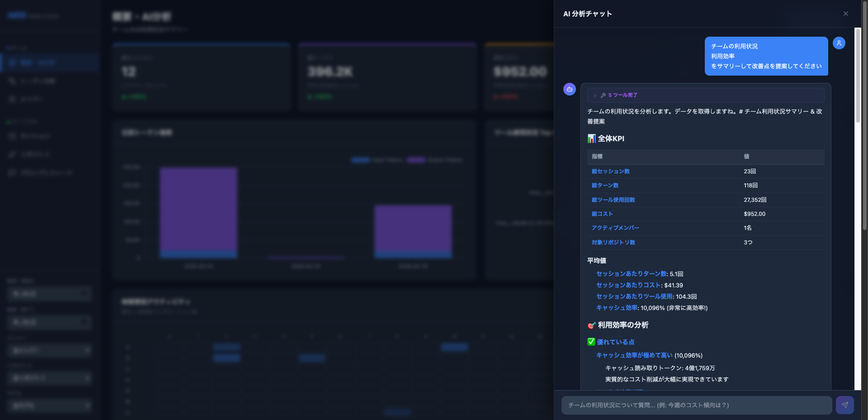
Task: Send the chat message via paper plane icon
Action: (x=846, y=405)
